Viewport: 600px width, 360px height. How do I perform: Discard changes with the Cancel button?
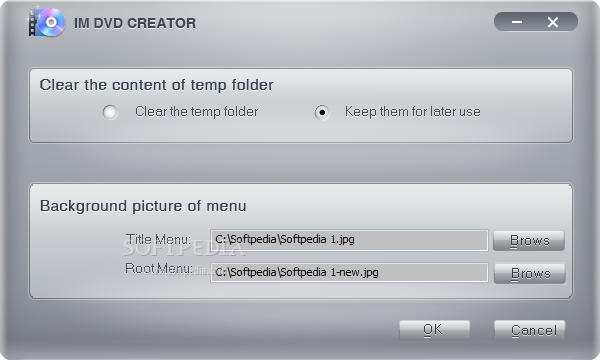click(530, 330)
